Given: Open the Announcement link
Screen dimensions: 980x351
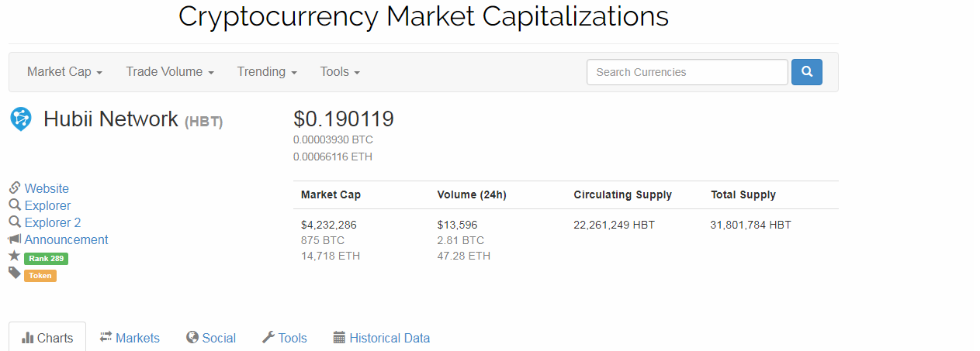Looking at the screenshot, I should coord(66,239).
